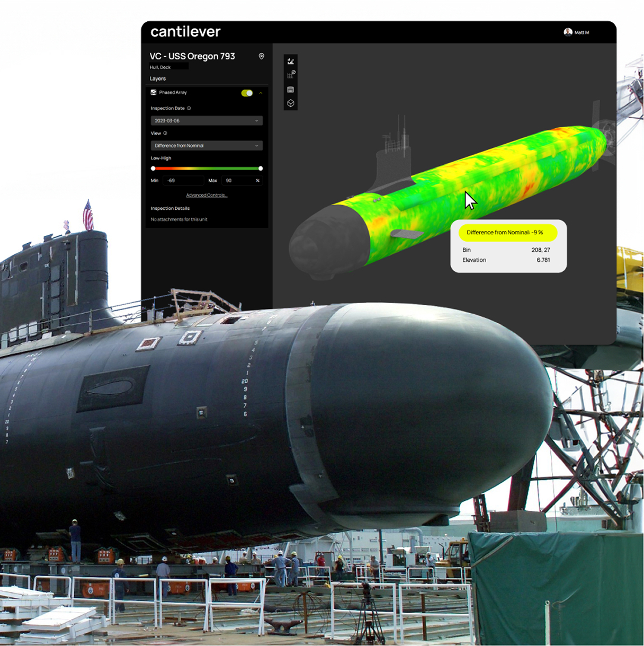Screen dimensions: 644x646
Task: Click the Layers heading
Action: pyautogui.click(x=158, y=78)
